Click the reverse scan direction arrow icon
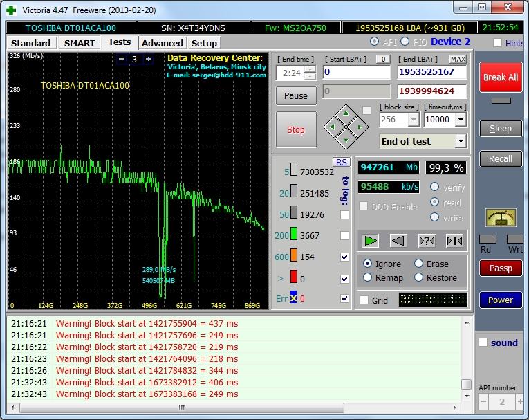 (399, 241)
